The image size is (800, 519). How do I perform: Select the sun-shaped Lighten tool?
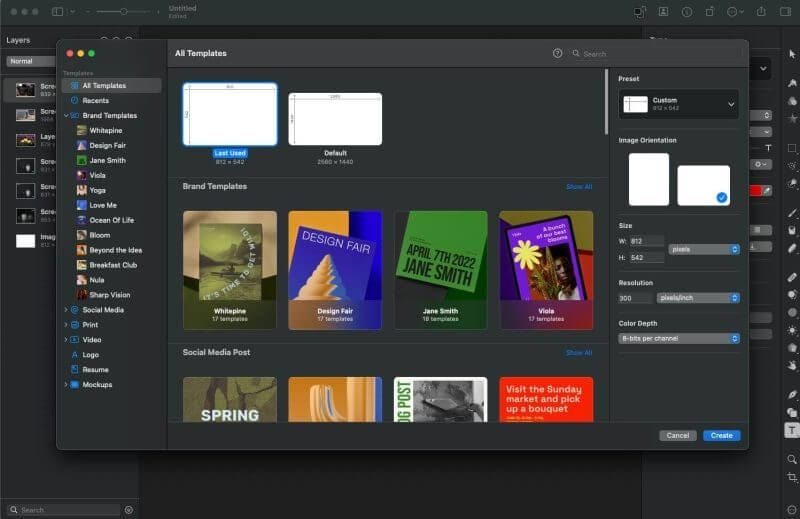[792, 330]
